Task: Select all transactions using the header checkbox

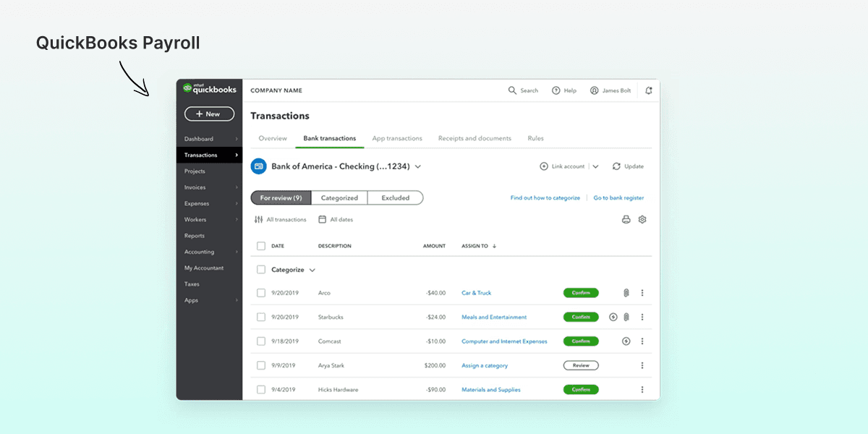Action: coord(262,246)
